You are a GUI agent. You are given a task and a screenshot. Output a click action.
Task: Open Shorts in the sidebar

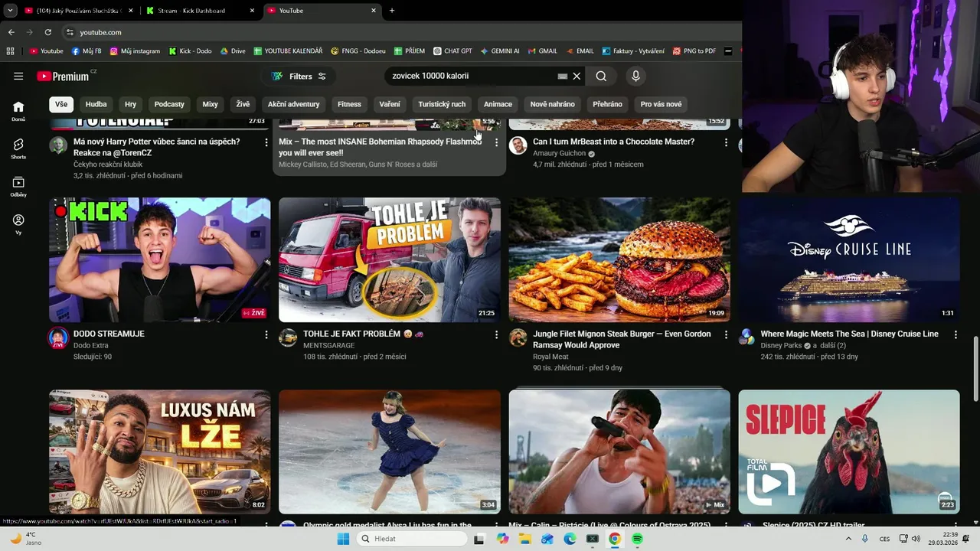click(x=18, y=148)
